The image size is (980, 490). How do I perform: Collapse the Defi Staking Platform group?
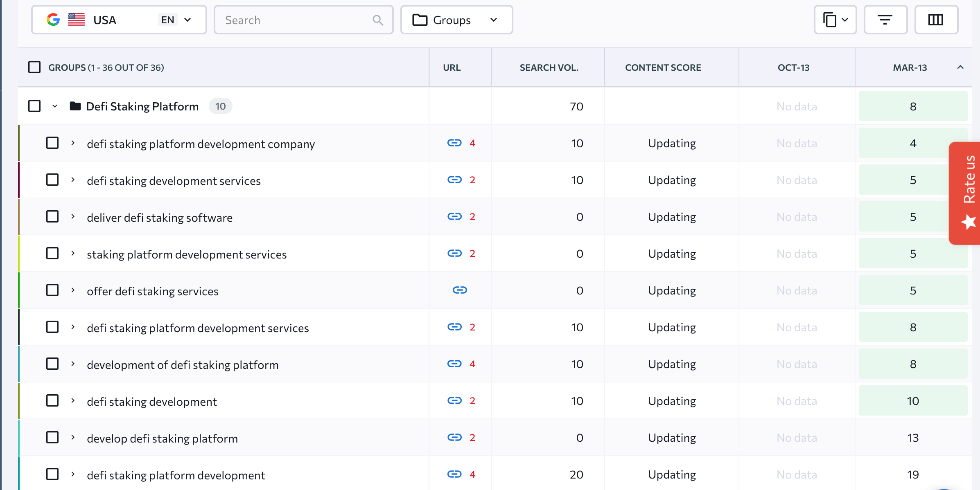(55, 106)
